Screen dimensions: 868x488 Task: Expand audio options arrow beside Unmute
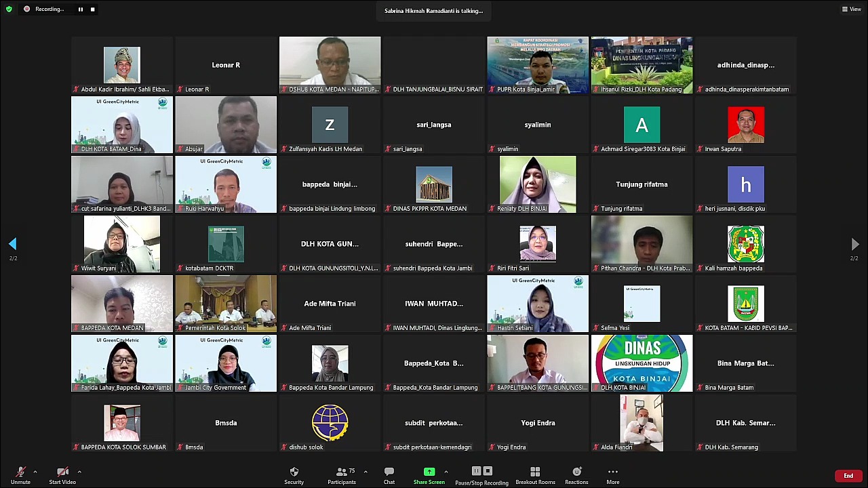(35, 472)
